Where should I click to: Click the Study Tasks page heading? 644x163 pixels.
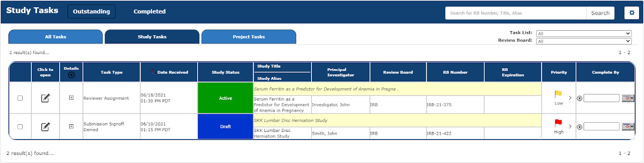(x=32, y=10)
